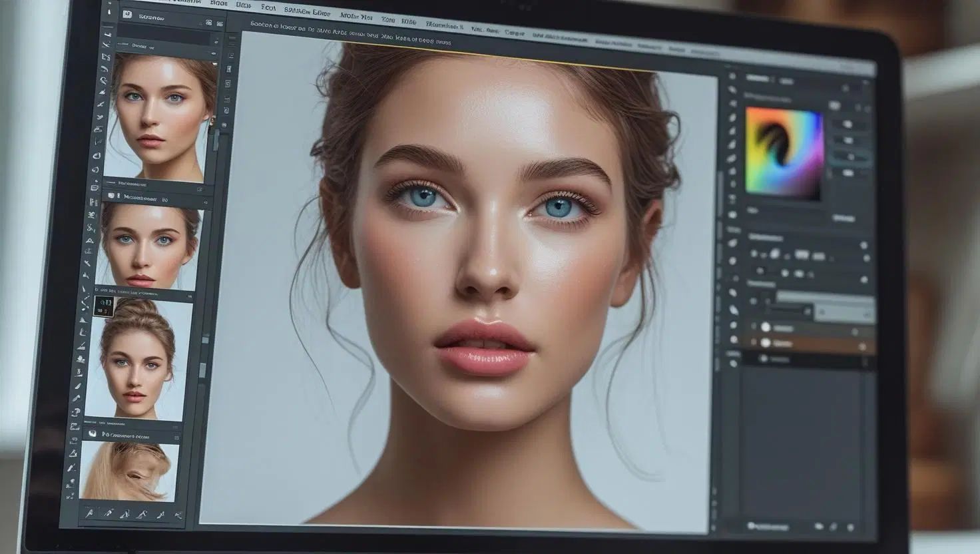This screenshot has height=554, width=980.
Task: Click the last icon in the right panel's bottom bar
Action: coord(851,527)
